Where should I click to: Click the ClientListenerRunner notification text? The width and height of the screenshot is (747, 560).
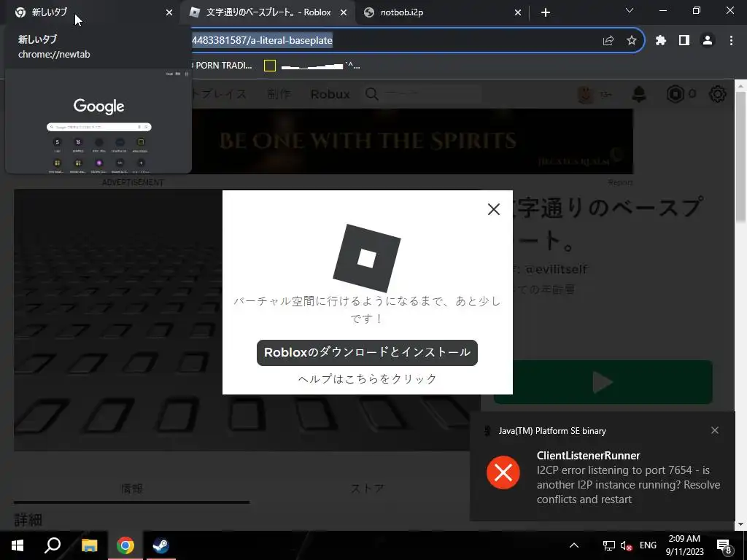(589, 456)
